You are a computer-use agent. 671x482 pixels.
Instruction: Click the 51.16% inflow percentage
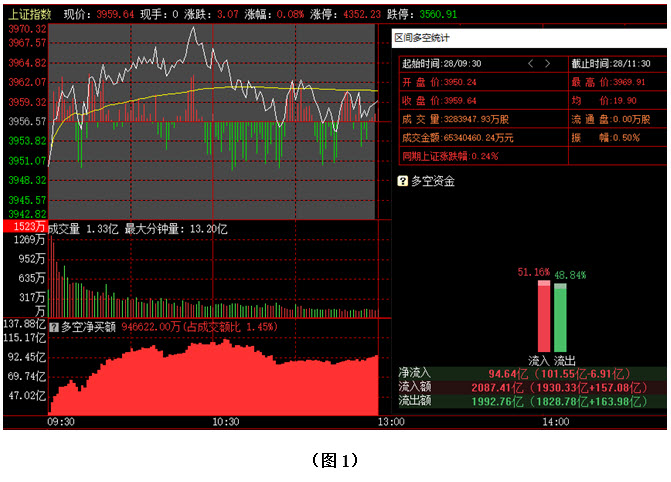point(533,272)
